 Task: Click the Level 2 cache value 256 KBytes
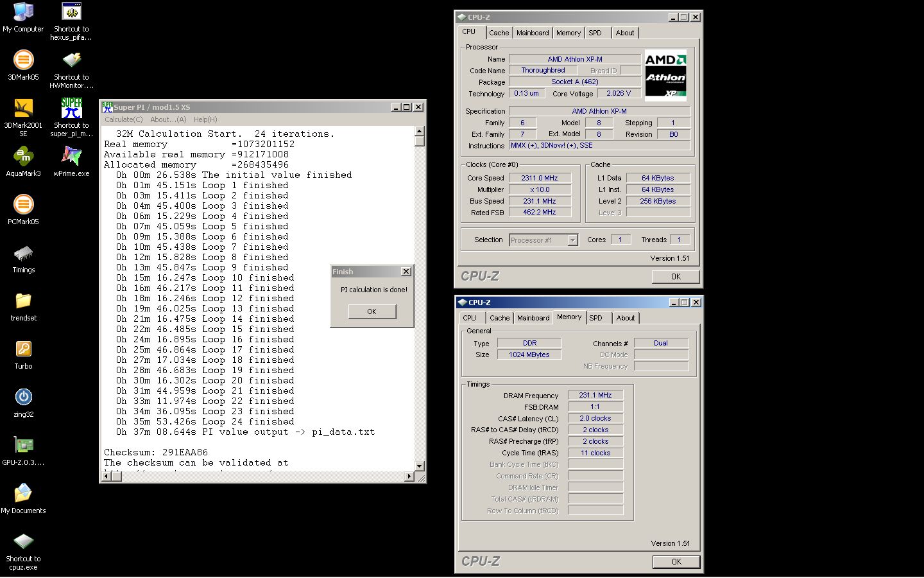[658, 201]
